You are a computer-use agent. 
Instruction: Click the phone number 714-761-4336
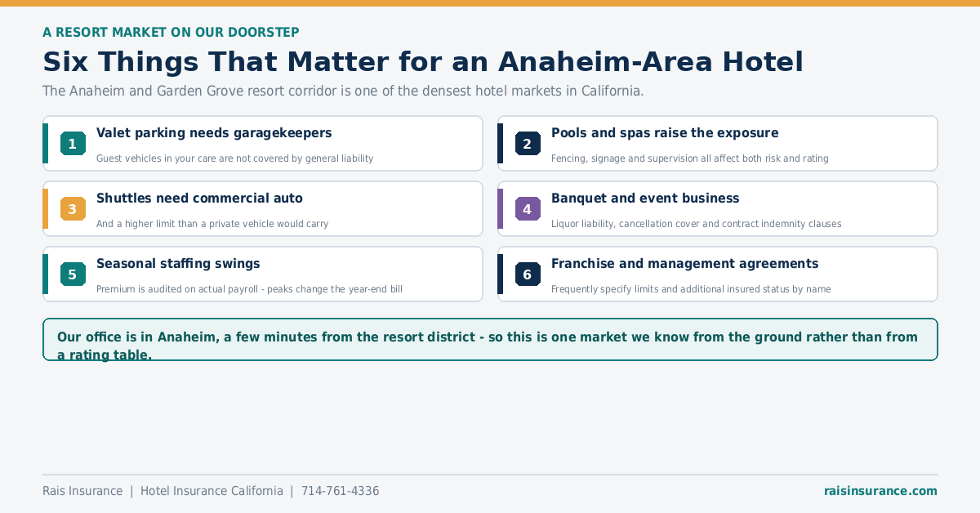tap(341, 491)
